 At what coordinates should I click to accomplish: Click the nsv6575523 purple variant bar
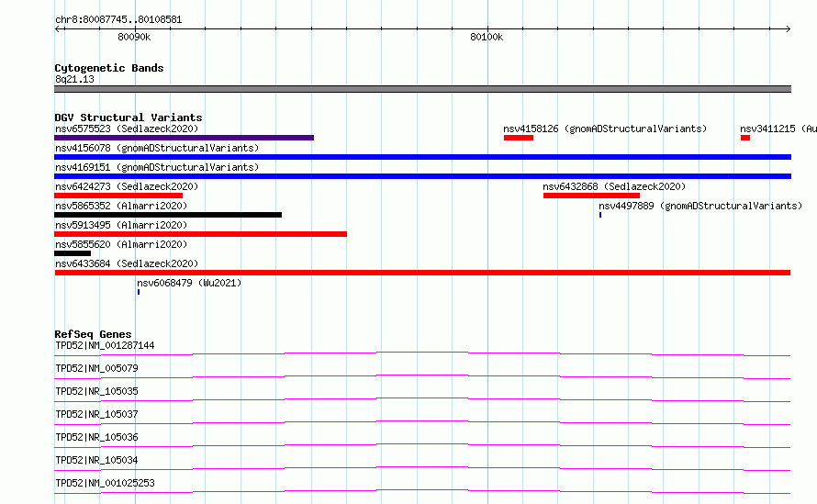click(x=184, y=138)
